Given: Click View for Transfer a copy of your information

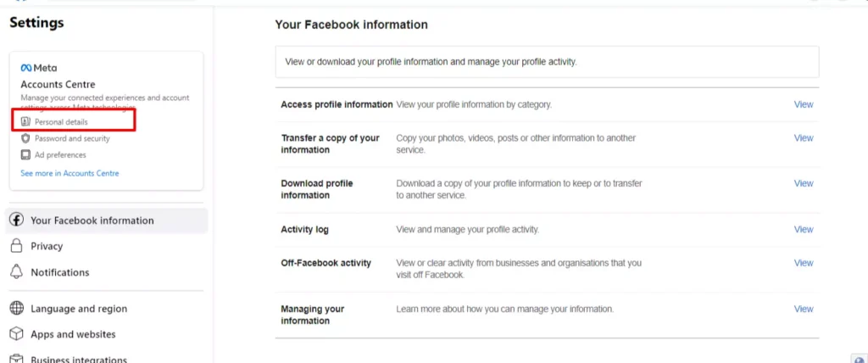Looking at the screenshot, I should pyautogui.click(x=803, y=138).
